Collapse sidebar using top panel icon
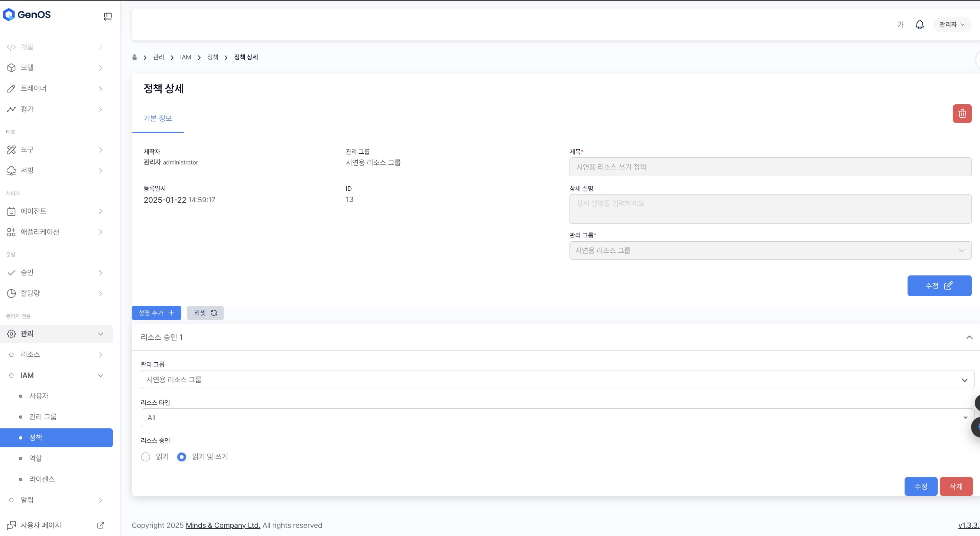Image resolution: width=980 pixels, height=536 pixels. pyautogui.click(x=108, y=16)
